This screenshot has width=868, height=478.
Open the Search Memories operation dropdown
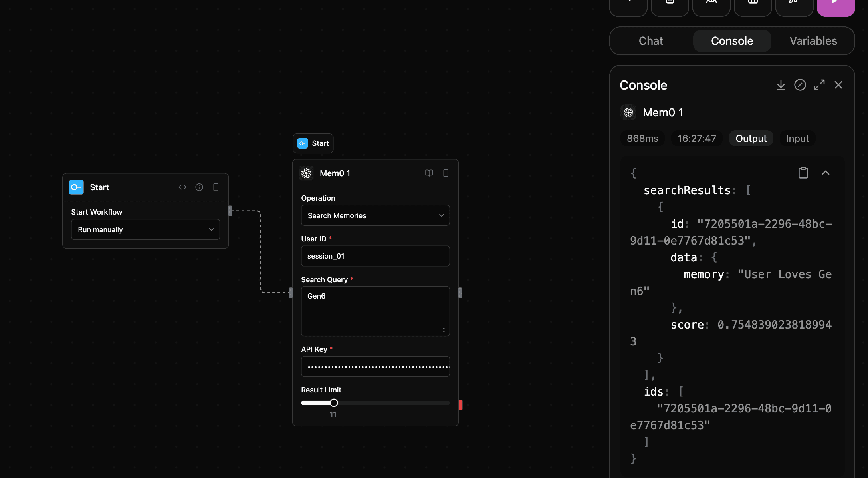(375, 215)
